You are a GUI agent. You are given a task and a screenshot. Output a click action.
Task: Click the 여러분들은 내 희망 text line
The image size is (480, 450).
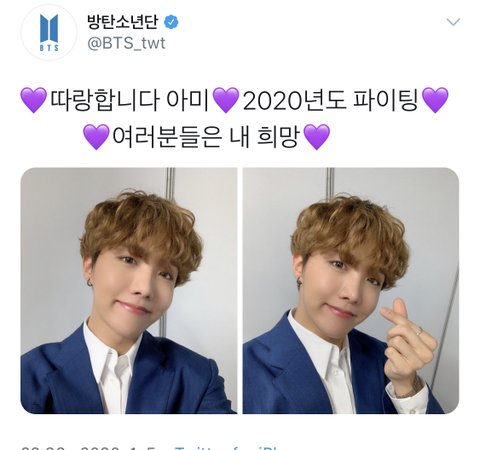pos(206,137)
